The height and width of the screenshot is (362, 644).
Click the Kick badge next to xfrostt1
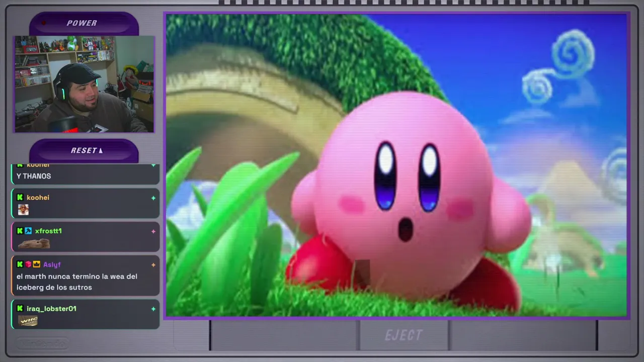point(20,231)
